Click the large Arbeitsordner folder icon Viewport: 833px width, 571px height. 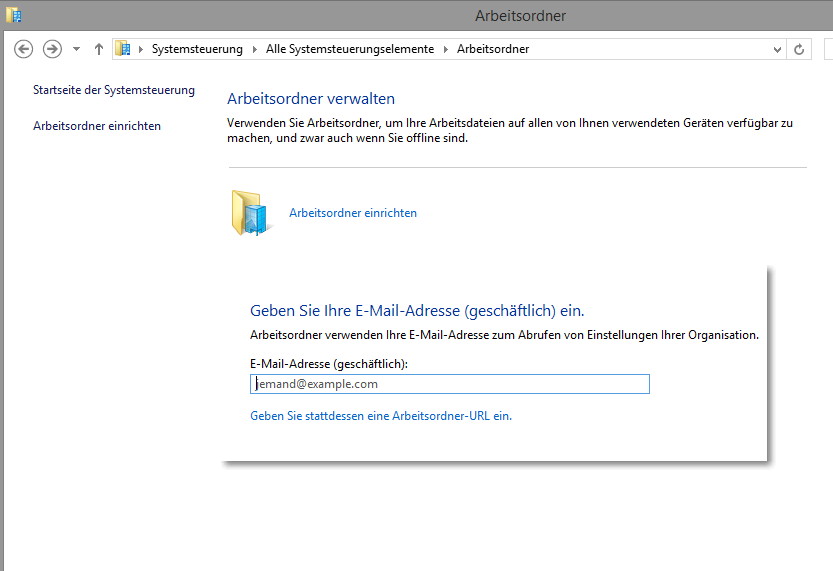coord(250,212)
